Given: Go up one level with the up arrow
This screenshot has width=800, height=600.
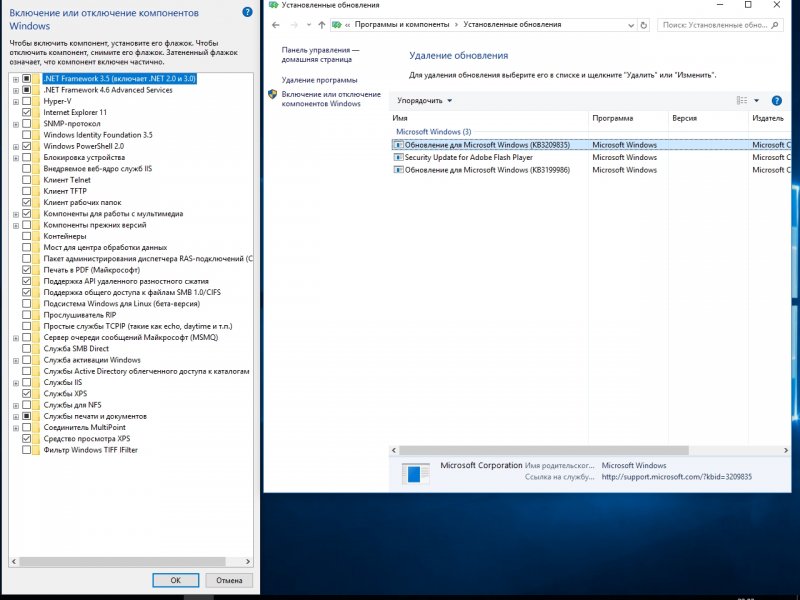Looking at the screenshot, I should coord(321,24).
